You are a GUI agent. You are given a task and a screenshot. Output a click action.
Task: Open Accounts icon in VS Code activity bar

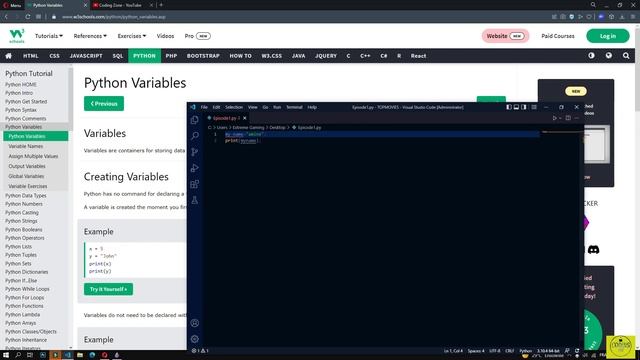(x=195, y=323)
